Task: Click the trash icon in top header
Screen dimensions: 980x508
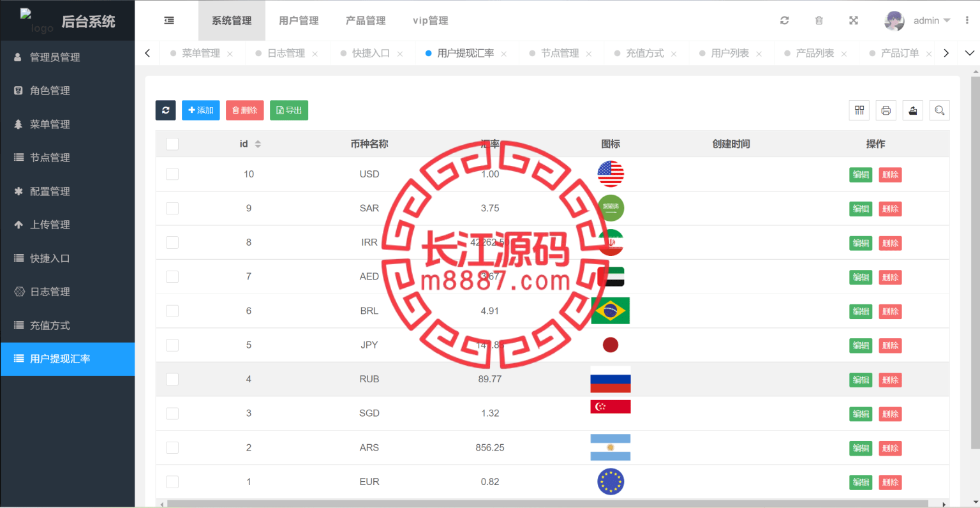Action: [x=819, y=20]
